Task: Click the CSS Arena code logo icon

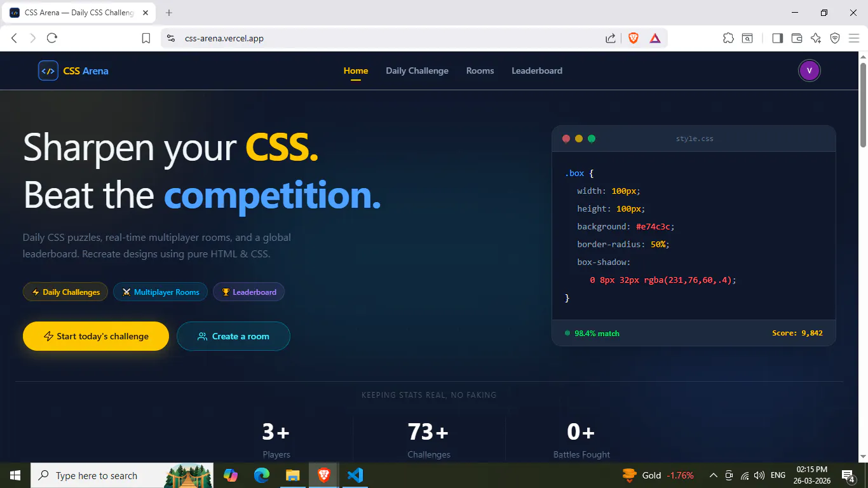Action: tap(48, 71)
